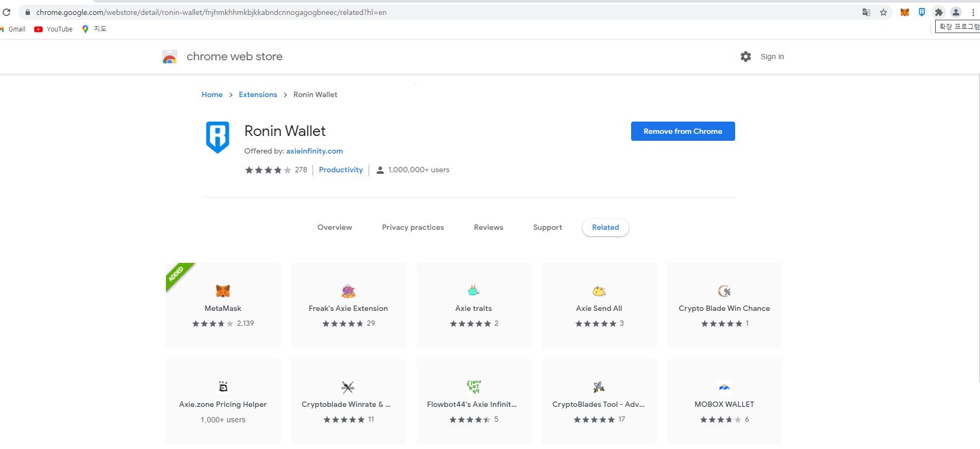Open Axie.zone Pricing Helper title
Image resolution: width=980 pixels, height=449 pixels.
point(223,404)
